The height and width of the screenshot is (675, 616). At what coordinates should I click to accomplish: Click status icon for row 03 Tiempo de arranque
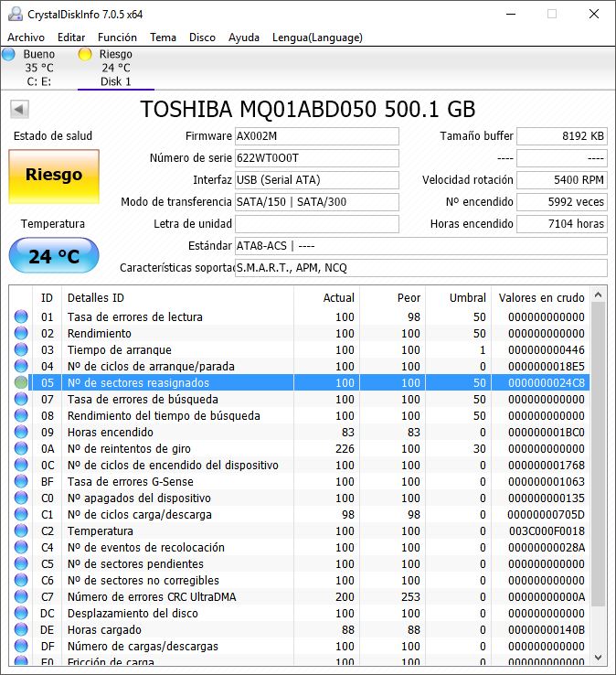point(21,349)
